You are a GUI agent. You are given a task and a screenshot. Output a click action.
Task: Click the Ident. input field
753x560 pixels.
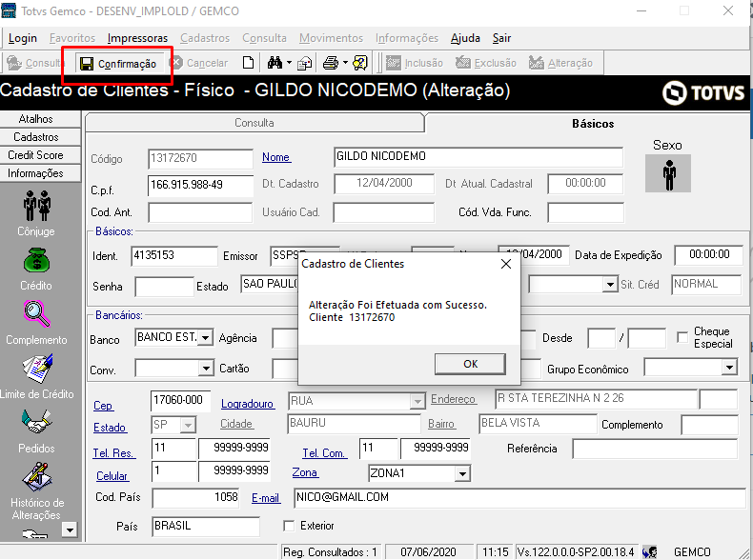click(x=173, y=256)
